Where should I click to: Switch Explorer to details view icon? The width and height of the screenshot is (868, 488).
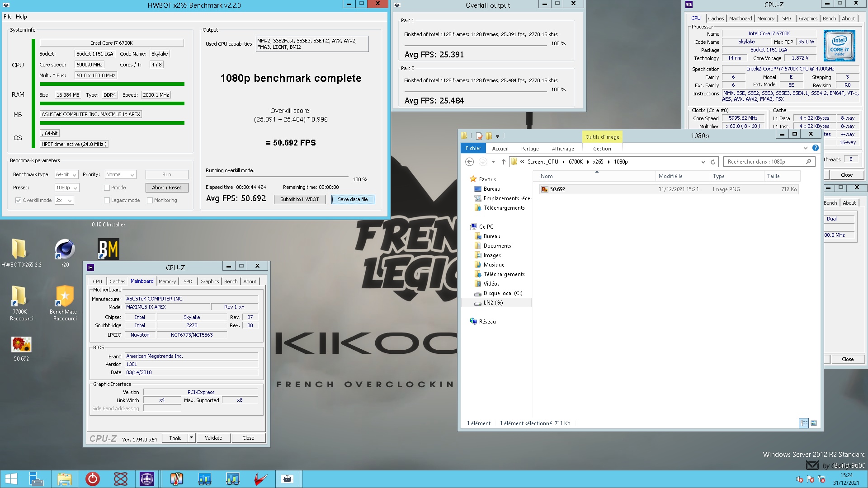click(803, 423)
